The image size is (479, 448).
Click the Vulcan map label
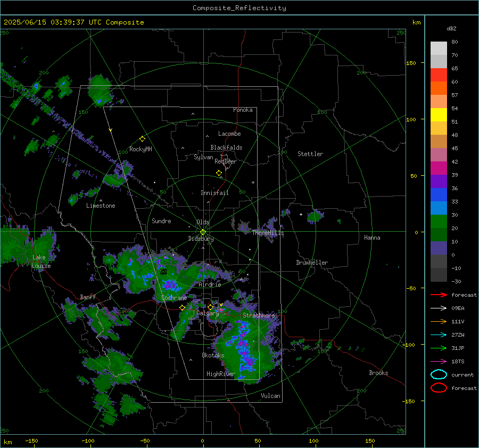(x=270, y=396)
